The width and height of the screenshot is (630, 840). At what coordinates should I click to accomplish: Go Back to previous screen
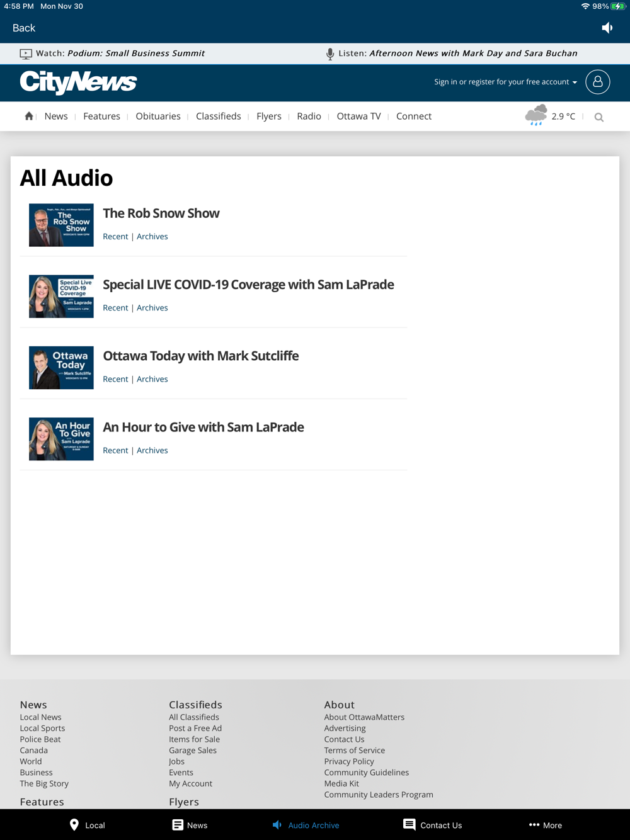click(x=24, y=28)
